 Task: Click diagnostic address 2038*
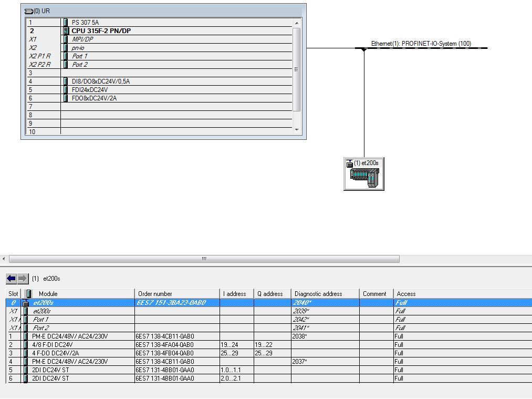[x=299, y=336]
